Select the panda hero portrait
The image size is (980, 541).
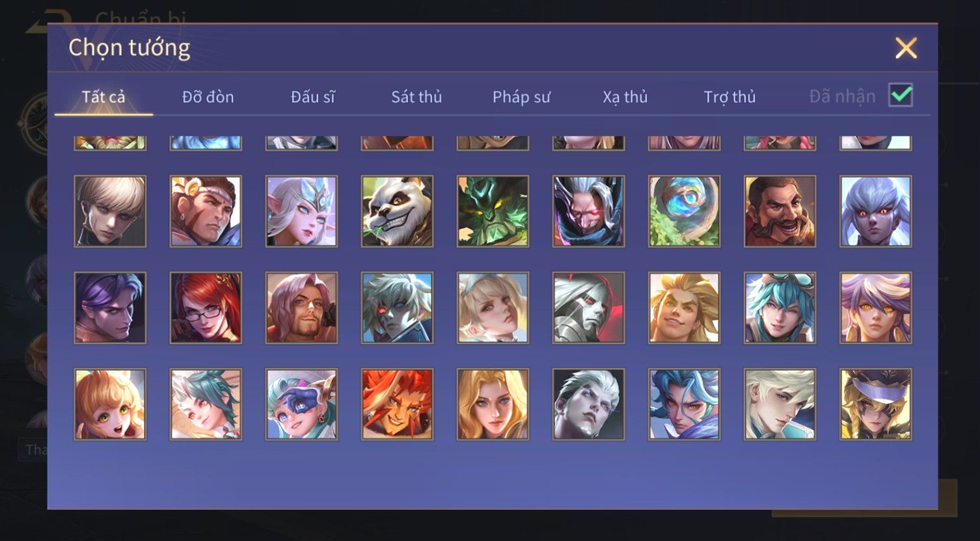coord(397,211)
